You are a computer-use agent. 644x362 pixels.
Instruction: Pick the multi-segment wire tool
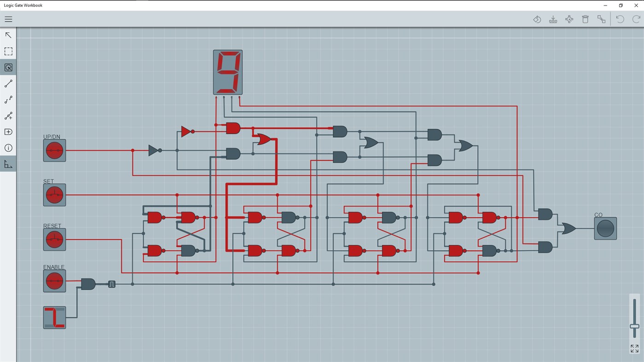8,99
